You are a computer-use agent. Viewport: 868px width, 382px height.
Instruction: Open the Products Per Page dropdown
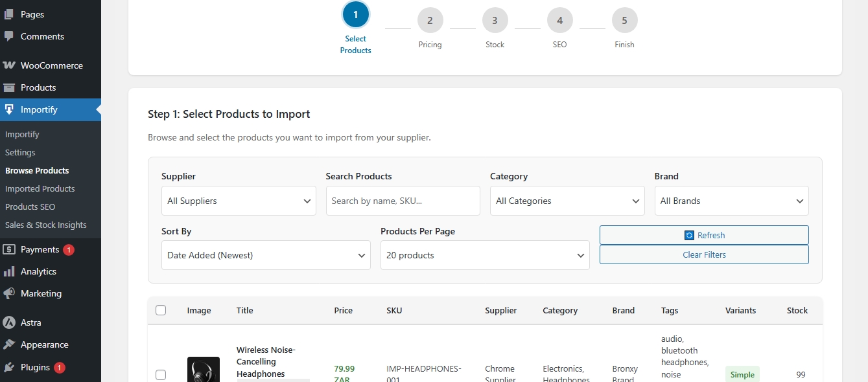coord(485,255)
